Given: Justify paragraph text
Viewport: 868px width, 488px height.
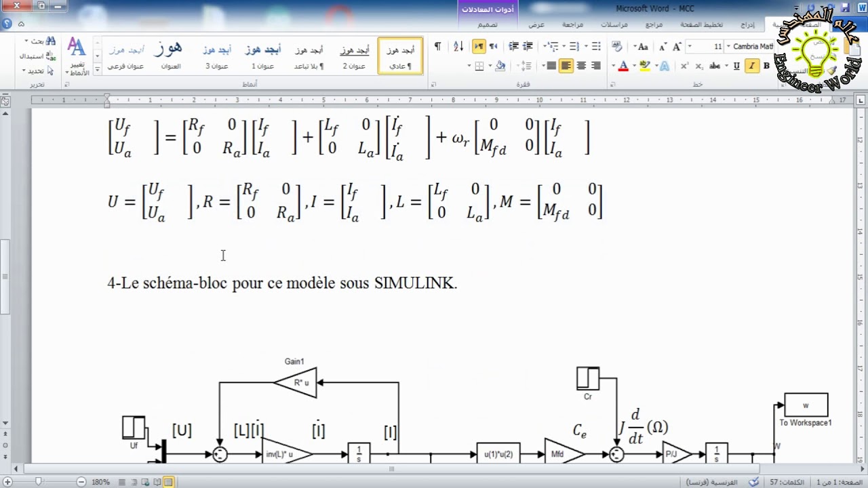Looking at the screenshot, I should pos(551,66).
